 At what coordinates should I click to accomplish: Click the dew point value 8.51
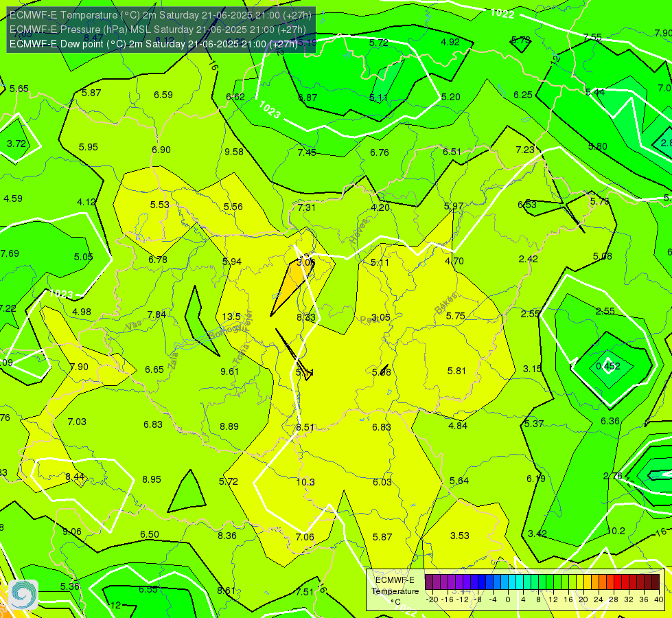click(x=305, y=427)
